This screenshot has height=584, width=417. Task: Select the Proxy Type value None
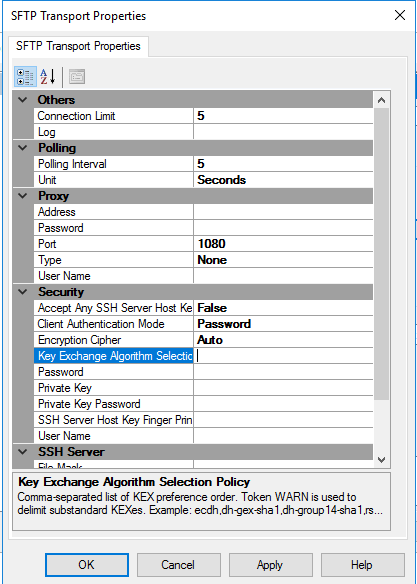tap(283, 260)
